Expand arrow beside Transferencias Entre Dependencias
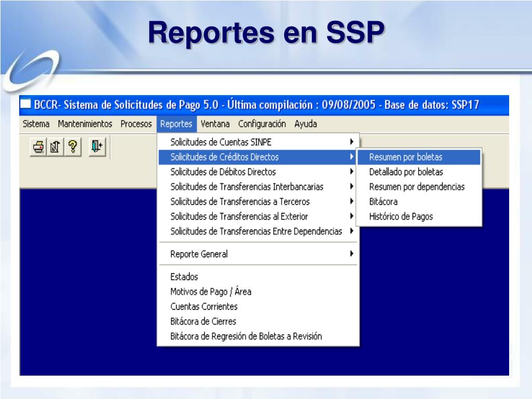 coord(352,231)
